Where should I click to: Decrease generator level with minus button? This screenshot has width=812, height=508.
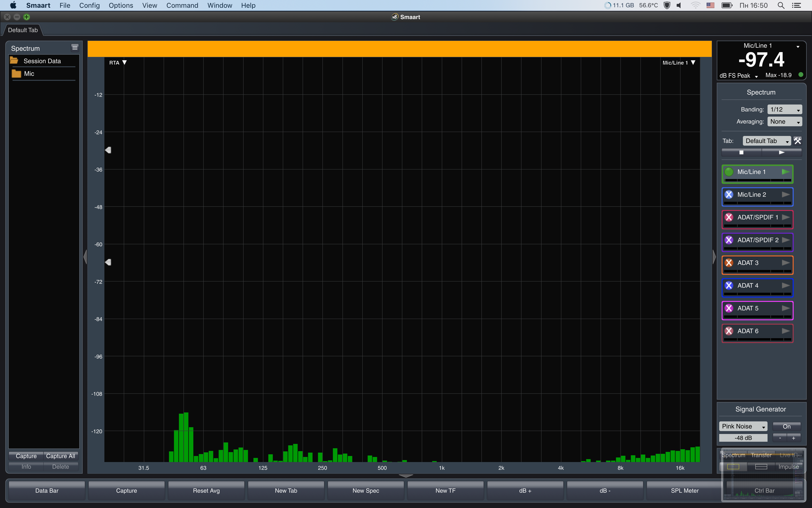click(x=780, y=438)
